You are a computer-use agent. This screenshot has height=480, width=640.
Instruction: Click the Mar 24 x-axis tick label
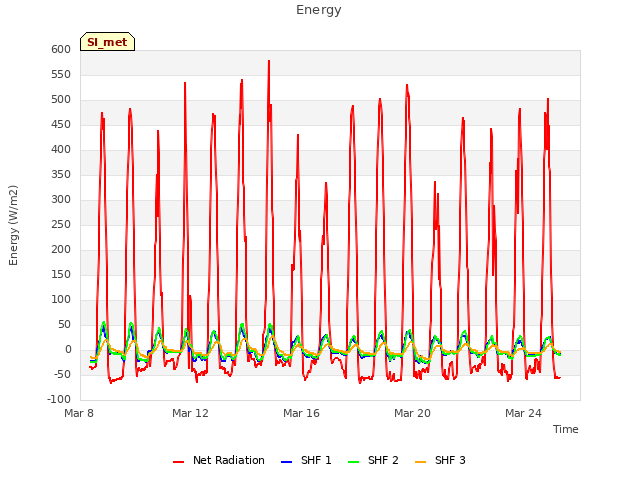[x=523, y=413]
